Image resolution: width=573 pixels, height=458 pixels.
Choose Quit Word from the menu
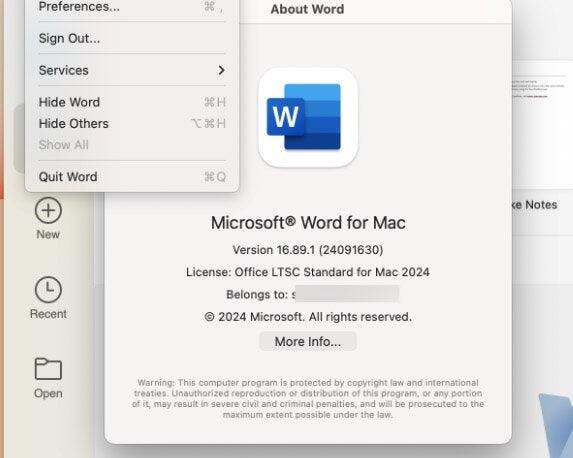[132, 177]
